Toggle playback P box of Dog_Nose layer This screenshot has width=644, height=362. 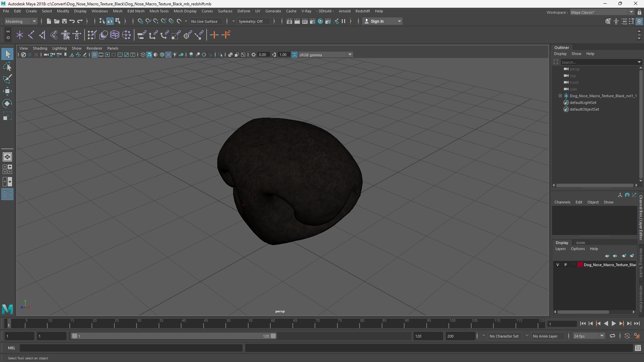coord(566,265)
